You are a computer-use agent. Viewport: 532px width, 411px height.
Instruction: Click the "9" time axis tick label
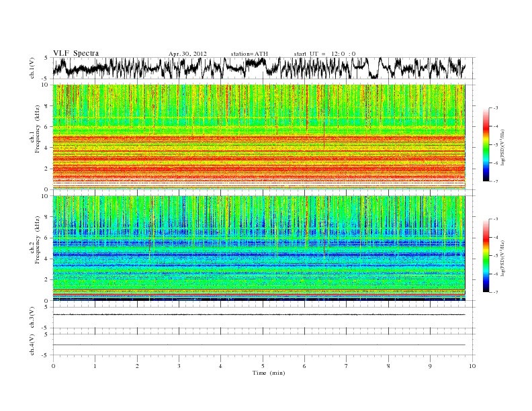point(430,366)
